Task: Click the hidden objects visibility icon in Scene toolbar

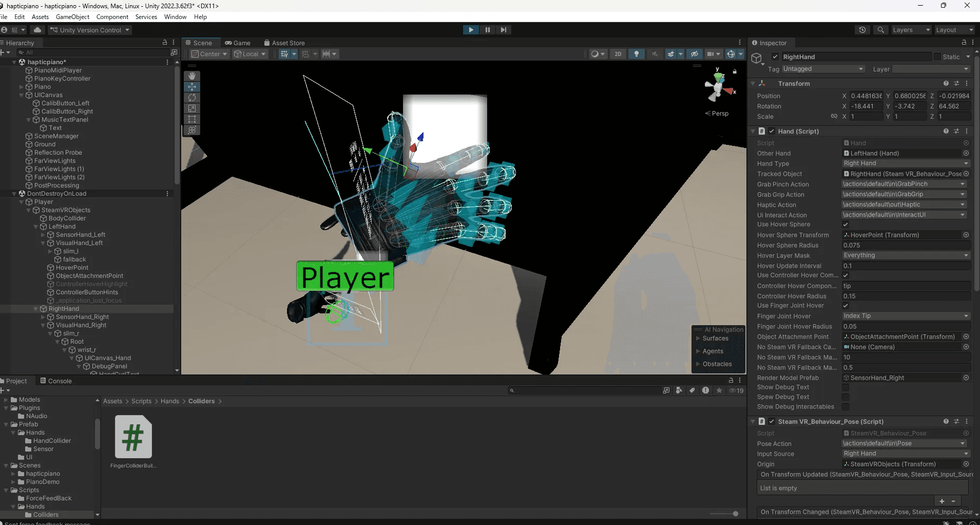Action: [x=695, y=54]
